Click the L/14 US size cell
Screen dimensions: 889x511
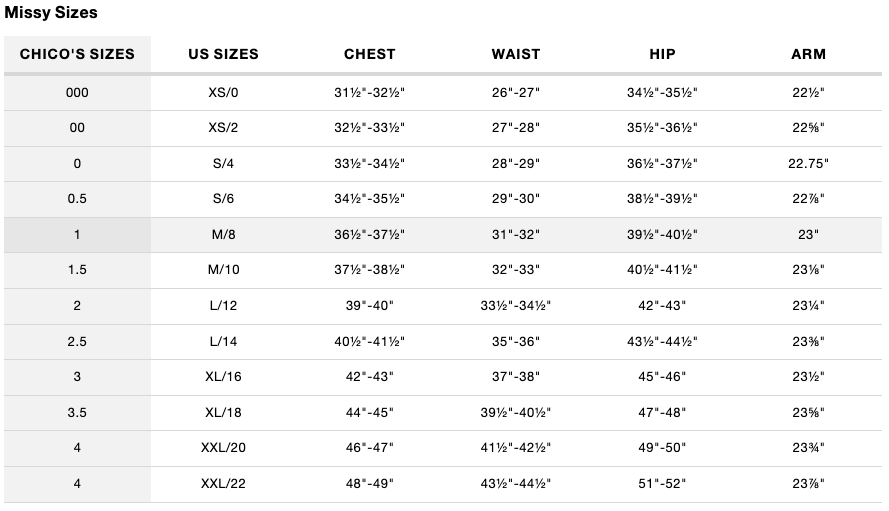[223, 341]
